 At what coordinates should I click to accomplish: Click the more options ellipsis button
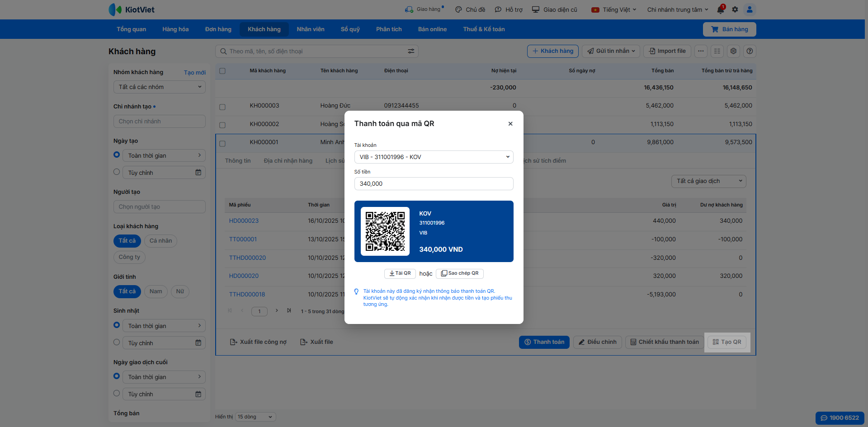(701, 51)
